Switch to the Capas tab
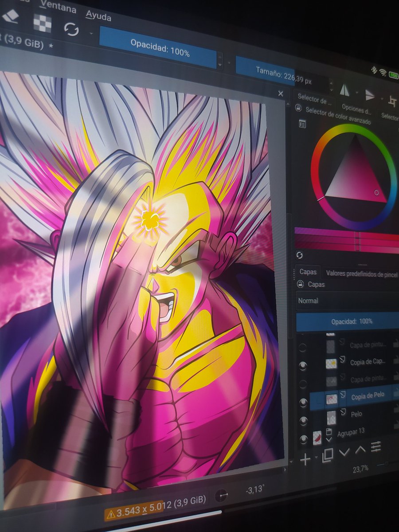This screenshot has width=399, height=532. (x=308, y=271)
